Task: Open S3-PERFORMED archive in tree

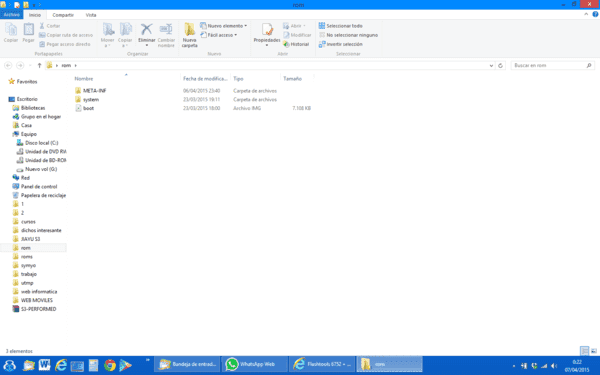Action: pos(38,309)
